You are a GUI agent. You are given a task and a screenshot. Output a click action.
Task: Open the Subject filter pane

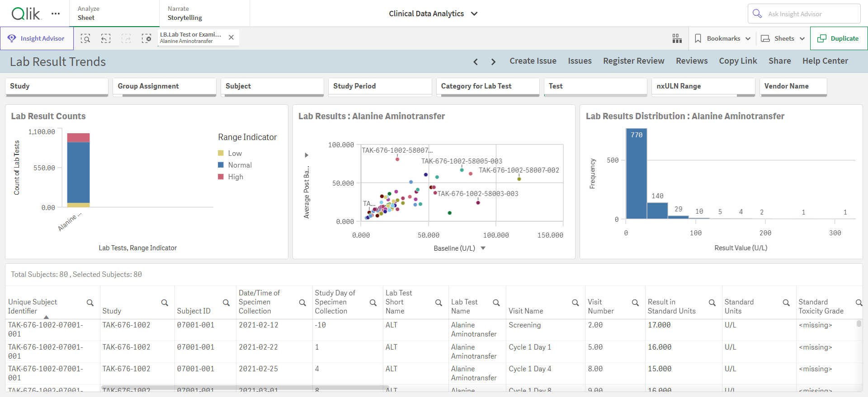tap(272, 87)
